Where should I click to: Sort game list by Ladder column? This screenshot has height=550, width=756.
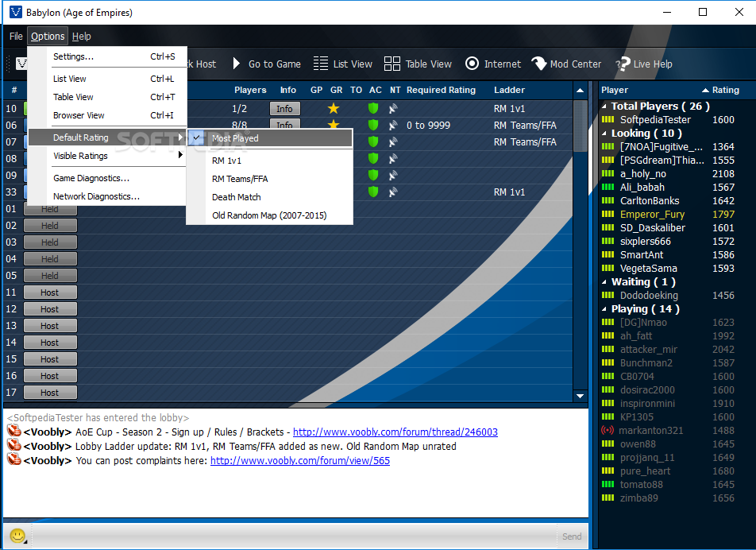pyautogui.click(x=509, y=90)
